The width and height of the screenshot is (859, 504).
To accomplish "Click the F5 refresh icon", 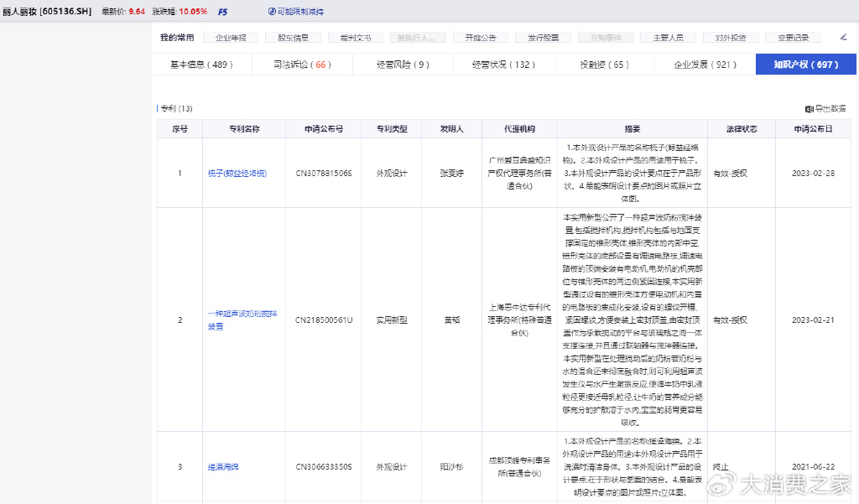I will click(222, 12).
